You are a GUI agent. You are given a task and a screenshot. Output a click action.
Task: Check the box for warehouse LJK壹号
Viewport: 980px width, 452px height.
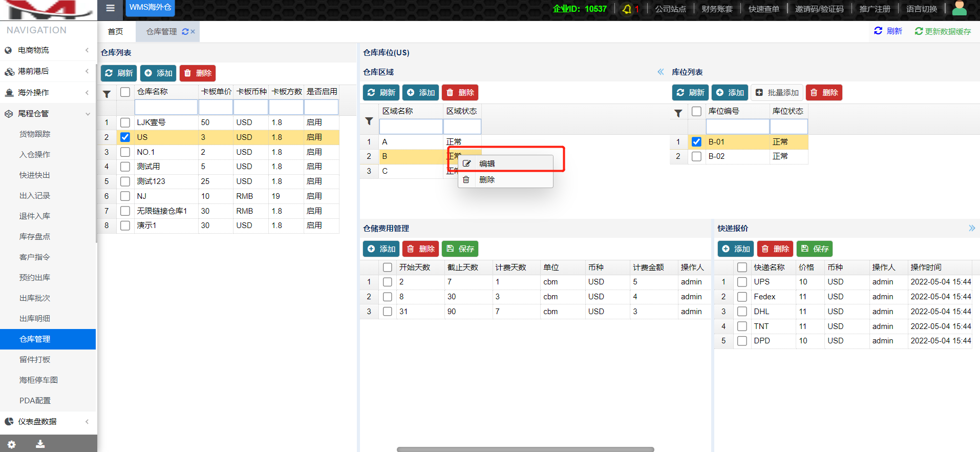125,122
